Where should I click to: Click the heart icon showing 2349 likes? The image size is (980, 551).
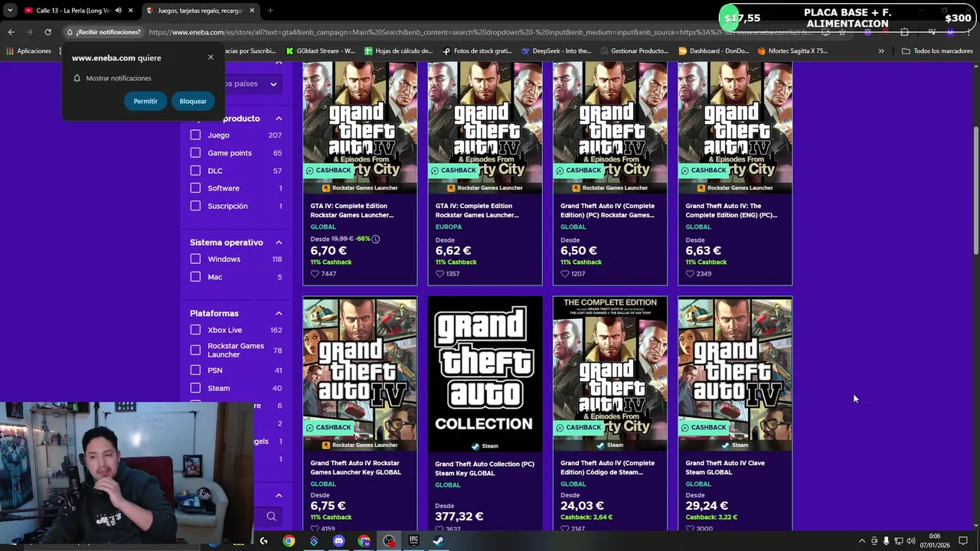tap(690, 273)
